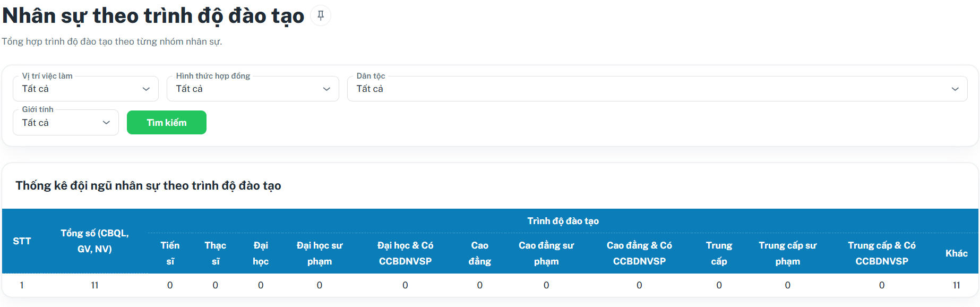Screen dimensions: 980x307
Task: Expand the Hình thức hợp đồng dropdown
Action: [x=253, y=89]
